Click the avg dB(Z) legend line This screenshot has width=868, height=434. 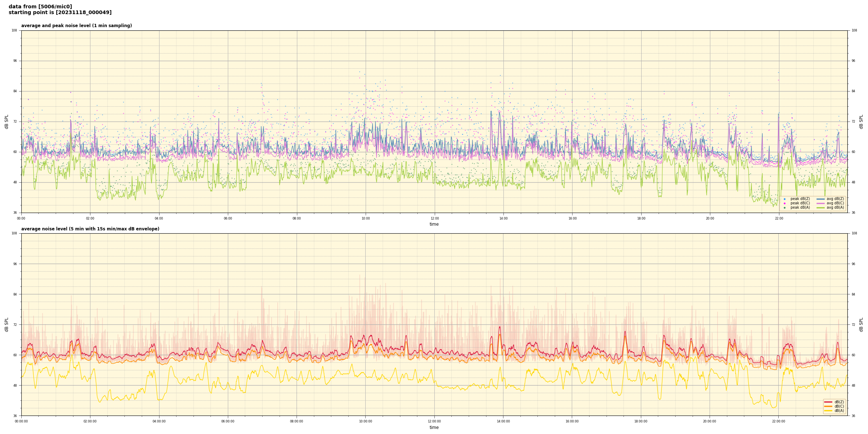[x=821, y=199]
